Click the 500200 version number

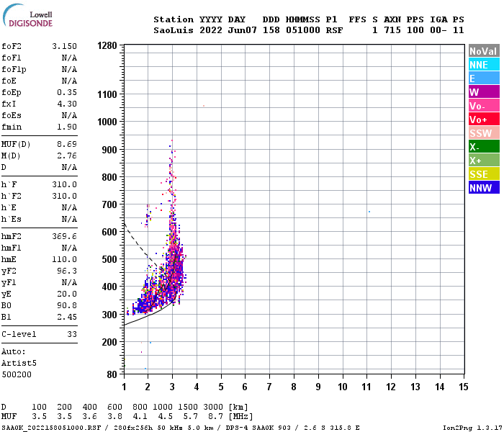(x=17, y=374)
